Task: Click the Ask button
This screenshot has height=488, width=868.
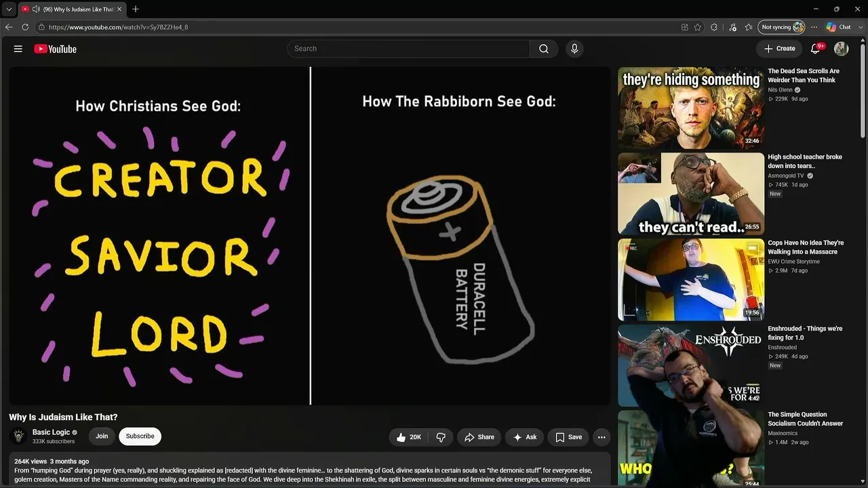Action: click(x=524, y=437)
